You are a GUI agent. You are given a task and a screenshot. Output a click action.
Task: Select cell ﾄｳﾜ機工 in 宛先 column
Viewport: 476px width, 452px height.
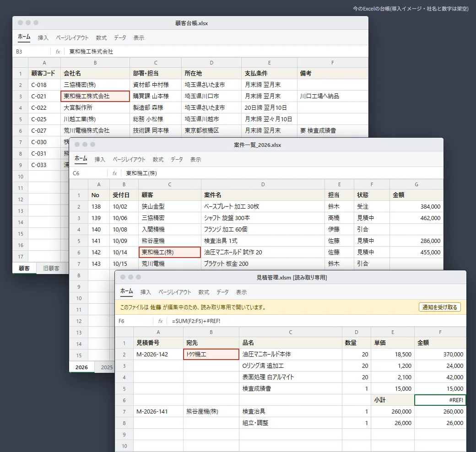[x=211, y=354]
